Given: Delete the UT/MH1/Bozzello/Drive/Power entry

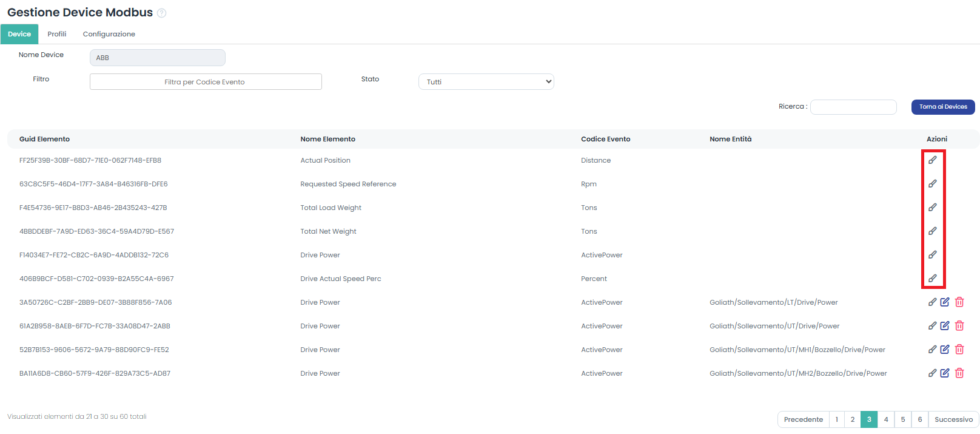Looking at the screenshot, I should (x=959, y=350).
